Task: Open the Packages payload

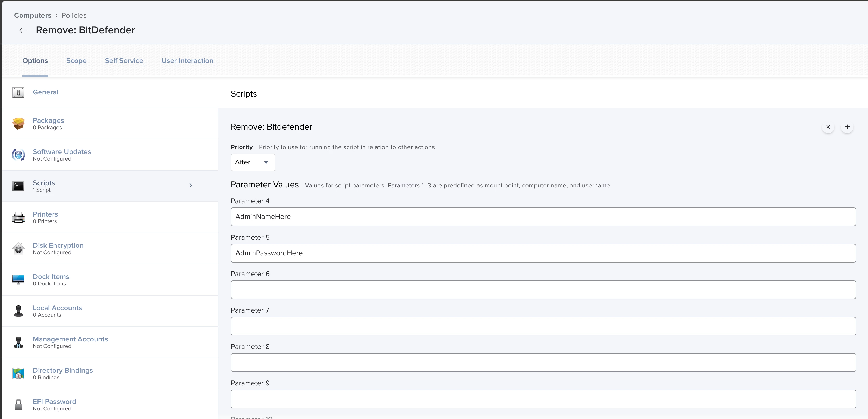Action: 110,124
